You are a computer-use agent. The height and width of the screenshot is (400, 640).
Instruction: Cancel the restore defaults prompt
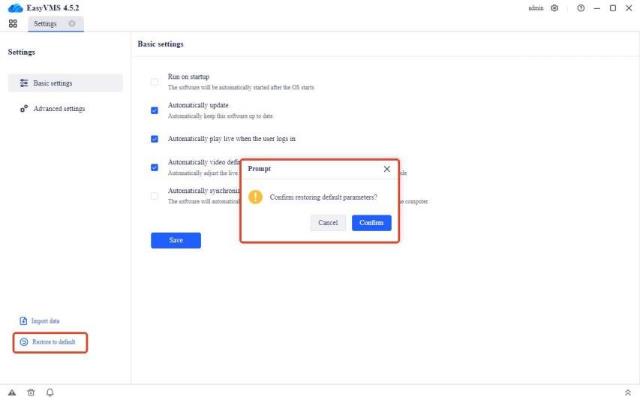(x=328, y=222)
